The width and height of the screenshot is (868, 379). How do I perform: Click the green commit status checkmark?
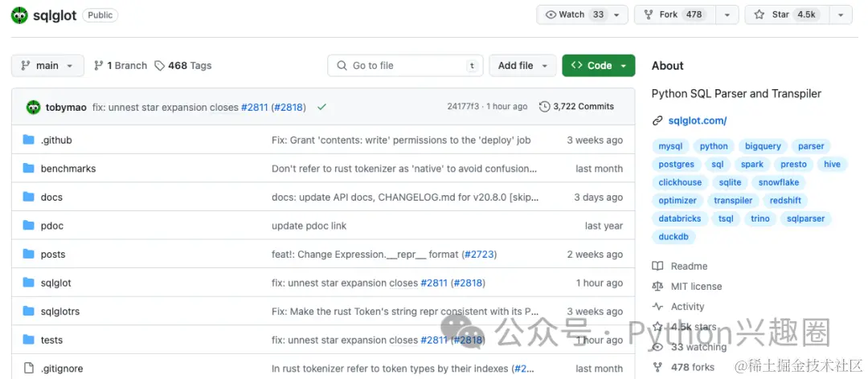pos(321,107)
